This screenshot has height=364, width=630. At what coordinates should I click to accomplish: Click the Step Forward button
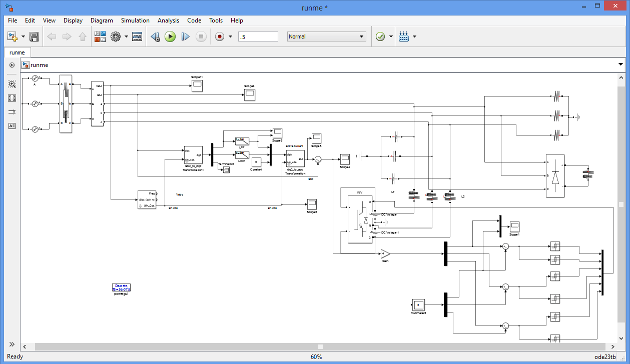186,36
